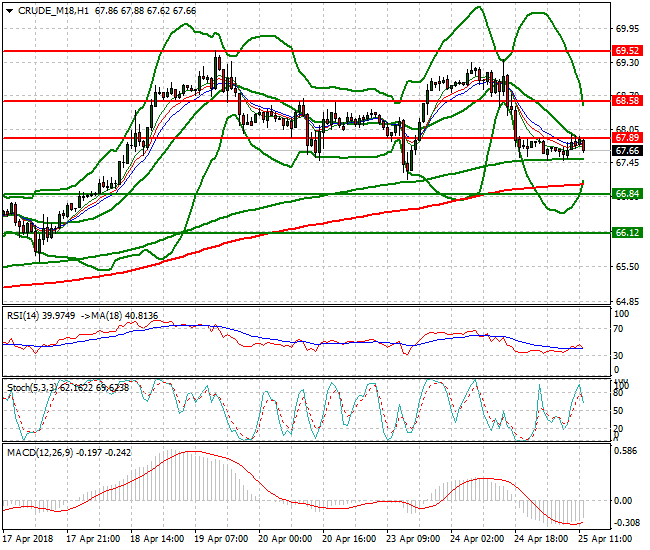
Task: Click the RSI(14) indicator label
Action: [23, 316]
